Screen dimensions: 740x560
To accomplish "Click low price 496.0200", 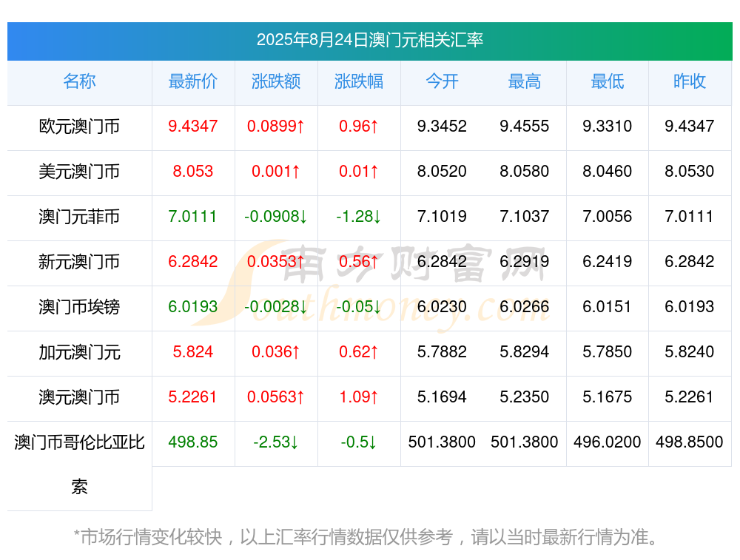I will [x=608, y=442].
